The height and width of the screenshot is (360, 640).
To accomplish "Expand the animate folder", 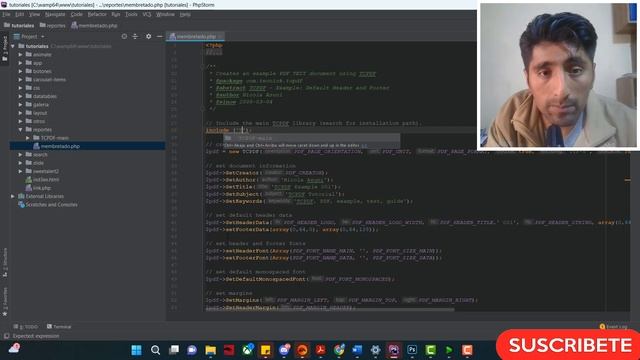I will click(x=20, y=55).
